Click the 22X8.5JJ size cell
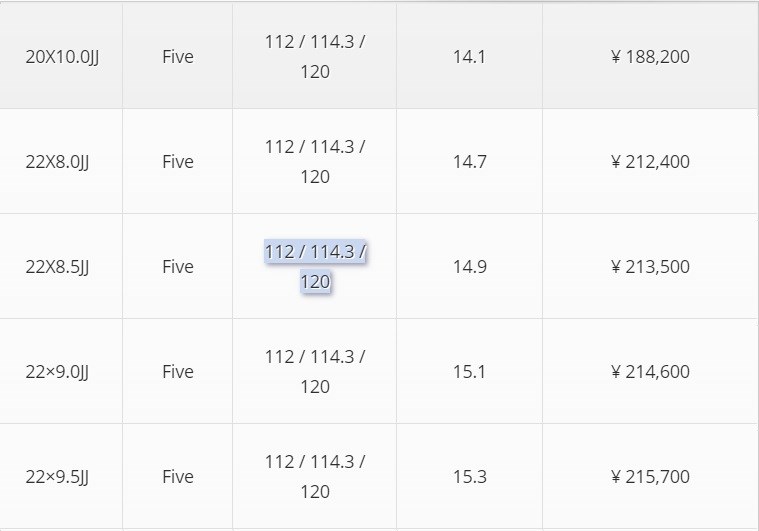The image size is (759, 531). click(x=57, y=267)
